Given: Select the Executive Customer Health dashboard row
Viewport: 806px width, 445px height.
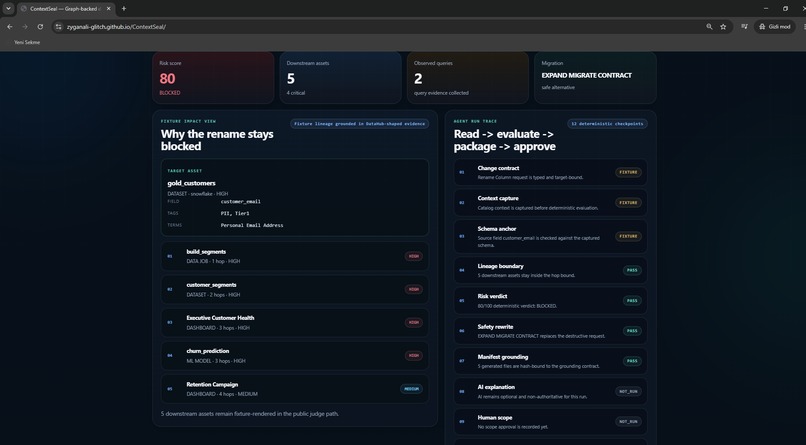Looking at the screenshot, I should click(x=295, y=322).
